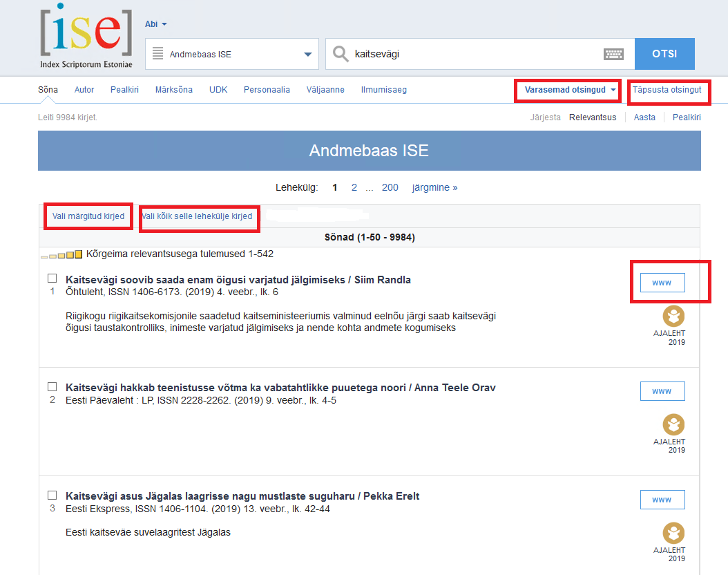Jump to results page 200
The image size is (728, 575).
click(390, 188)
